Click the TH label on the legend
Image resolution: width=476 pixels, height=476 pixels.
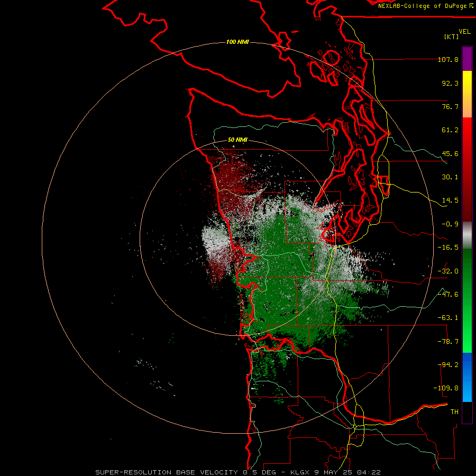tap(454, 411)
